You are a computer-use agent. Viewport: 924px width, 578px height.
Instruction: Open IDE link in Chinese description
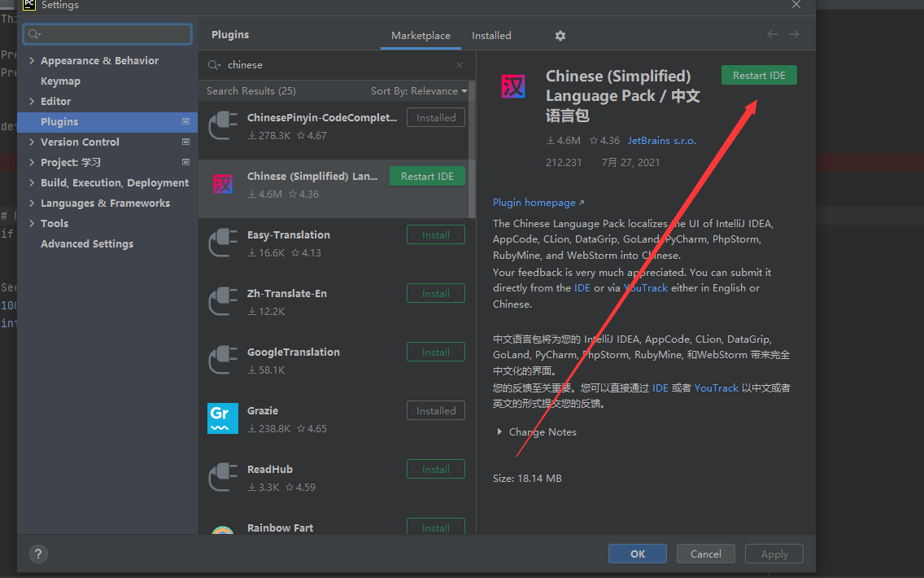(x=660, y=388)
